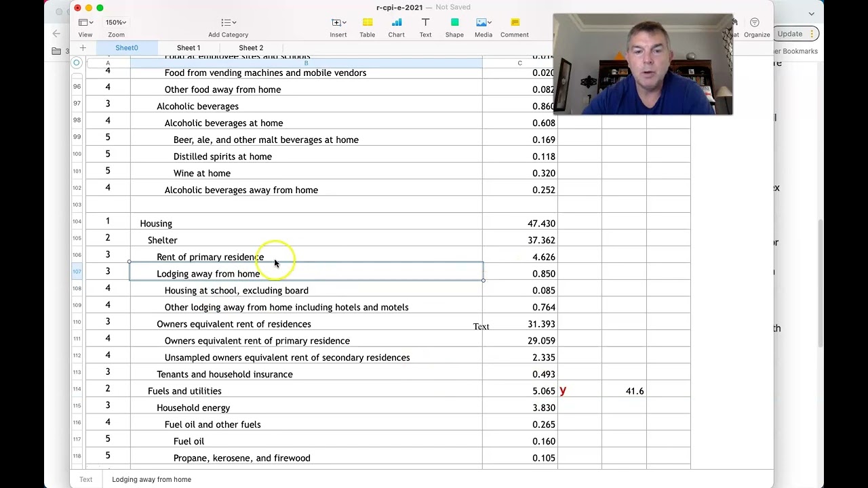This screenshot has height=488, width=868.
Task: Open the 150% Zoom dropdown
Action: 116,27
